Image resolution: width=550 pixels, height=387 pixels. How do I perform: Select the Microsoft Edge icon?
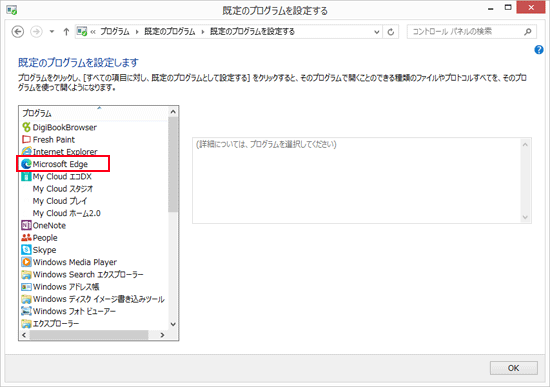click(x=26, y=164)
